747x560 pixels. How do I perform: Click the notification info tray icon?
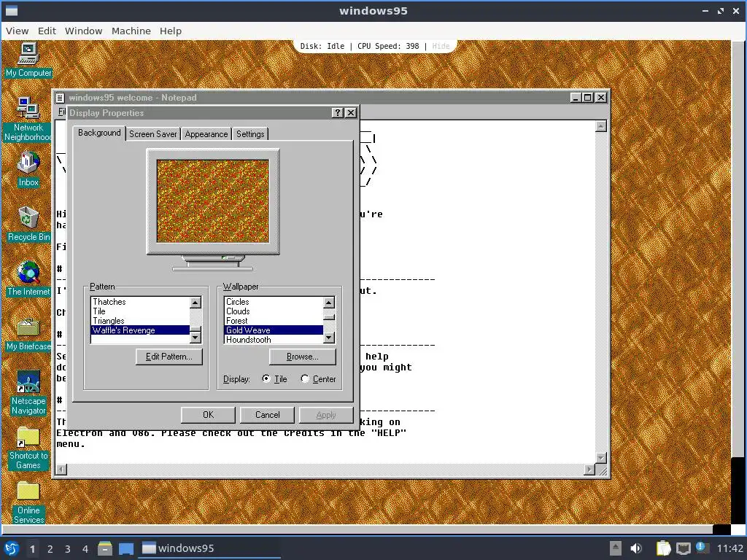702,548
